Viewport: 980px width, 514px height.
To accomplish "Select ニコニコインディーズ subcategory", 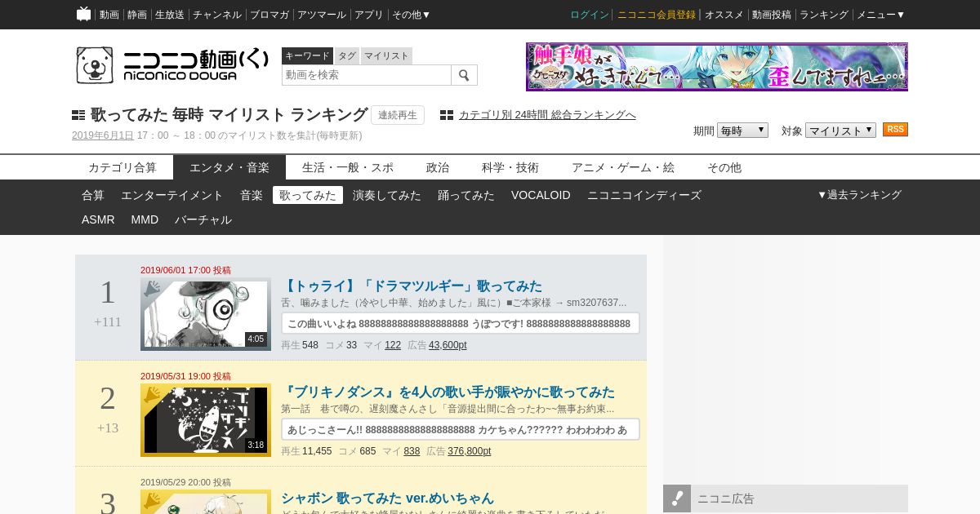I will pyautogui.click(x=644, y=195).
